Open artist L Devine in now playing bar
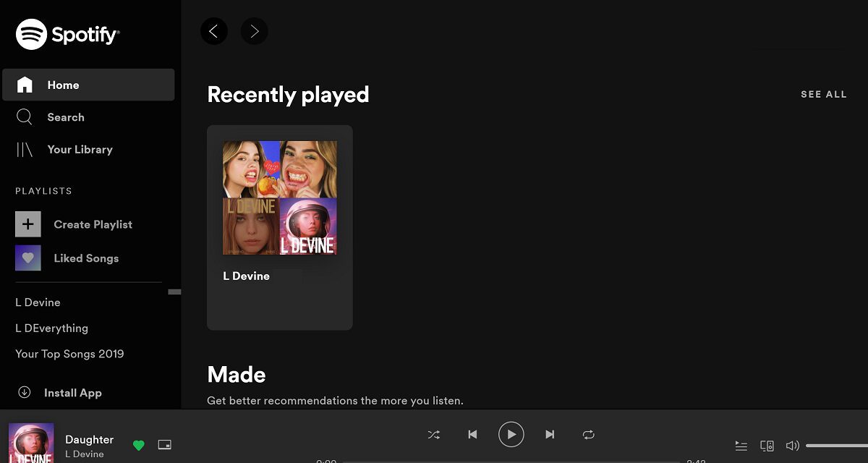 85,454
